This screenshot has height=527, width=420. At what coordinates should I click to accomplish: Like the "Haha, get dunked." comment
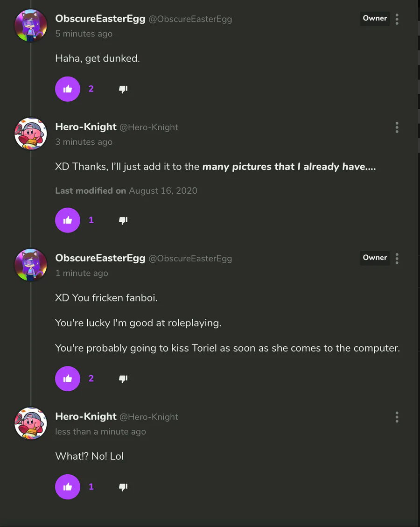pyautogui.click(x=68, y=89)
